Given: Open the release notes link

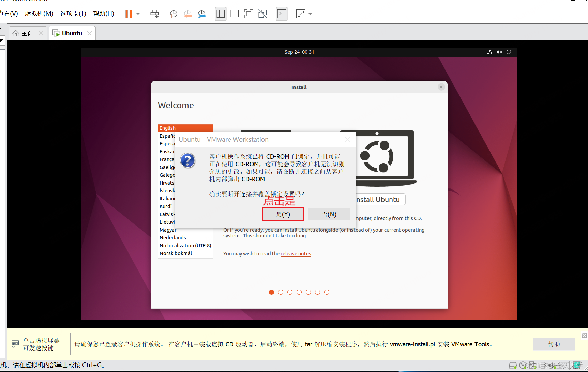Looking at the screenshot, I should pyautogui.click(x=296, y=254).
